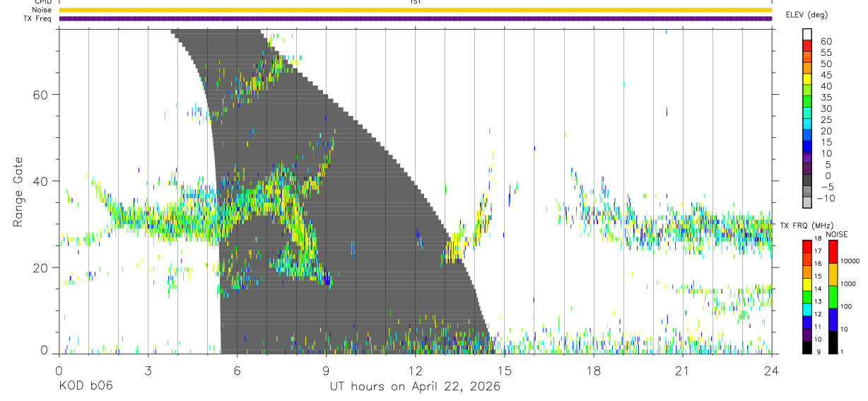
Task: Pick the red segment of the ELEV color bar
Action: click(807, 45)
